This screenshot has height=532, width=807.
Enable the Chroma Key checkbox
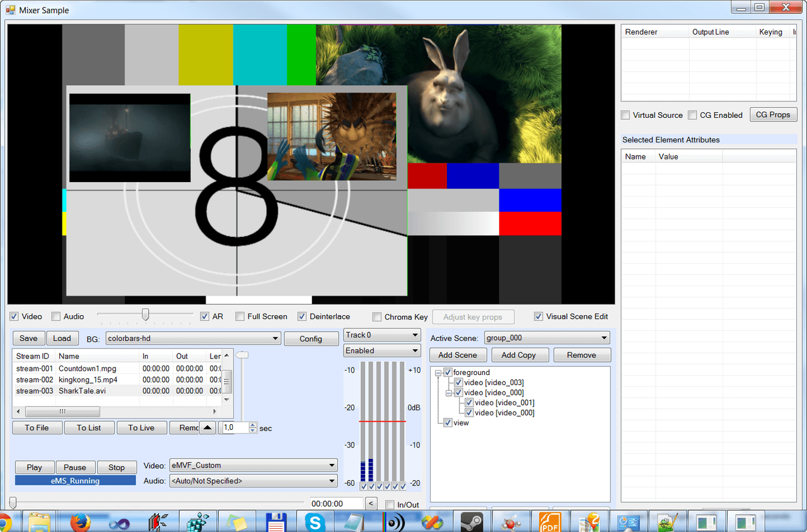[x=377, y=317]
